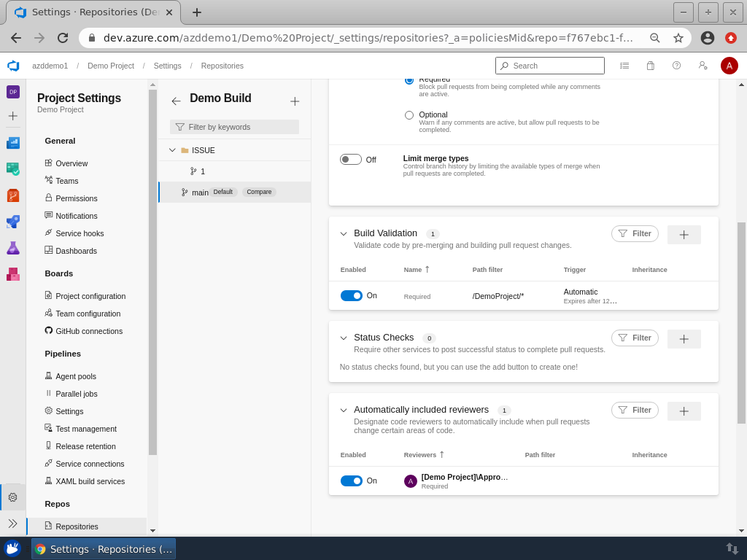Sort by Reviewers column arrow

click(x=441, y=455)
